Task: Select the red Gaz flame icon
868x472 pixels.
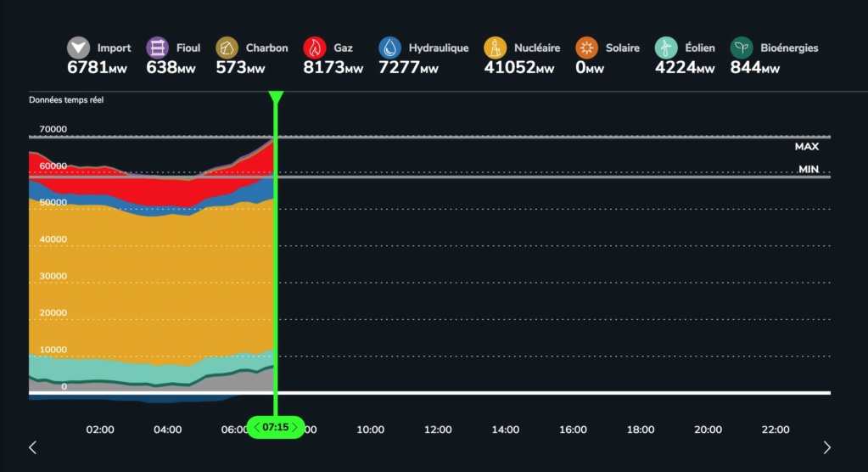Action: [x=315, y=48]
